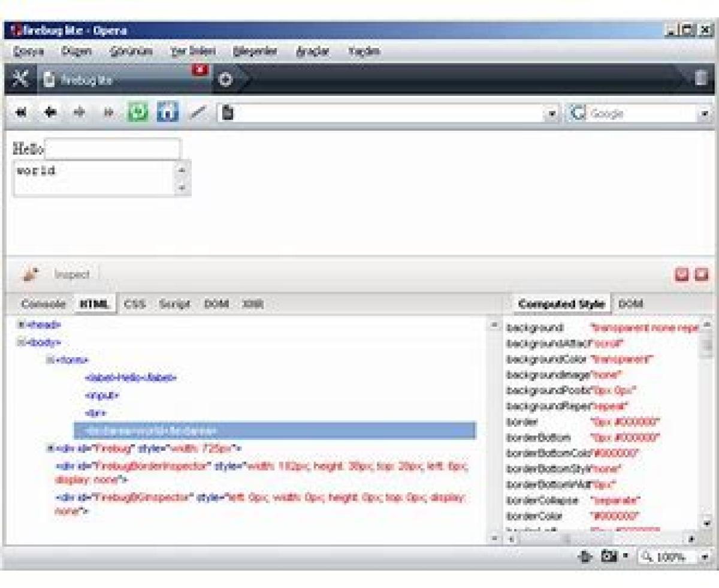Open the zoom 100% dropdown

[x=704, y=557]
